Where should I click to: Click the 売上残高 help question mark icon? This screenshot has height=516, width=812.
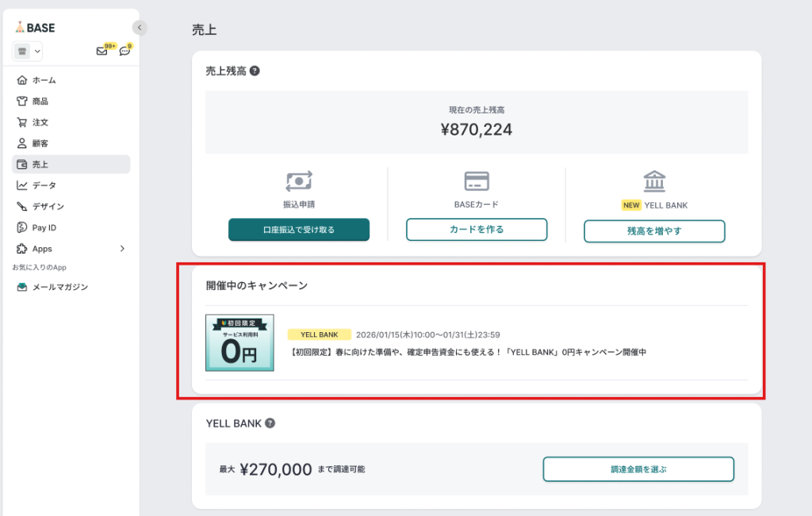click(x=255, y=71)
